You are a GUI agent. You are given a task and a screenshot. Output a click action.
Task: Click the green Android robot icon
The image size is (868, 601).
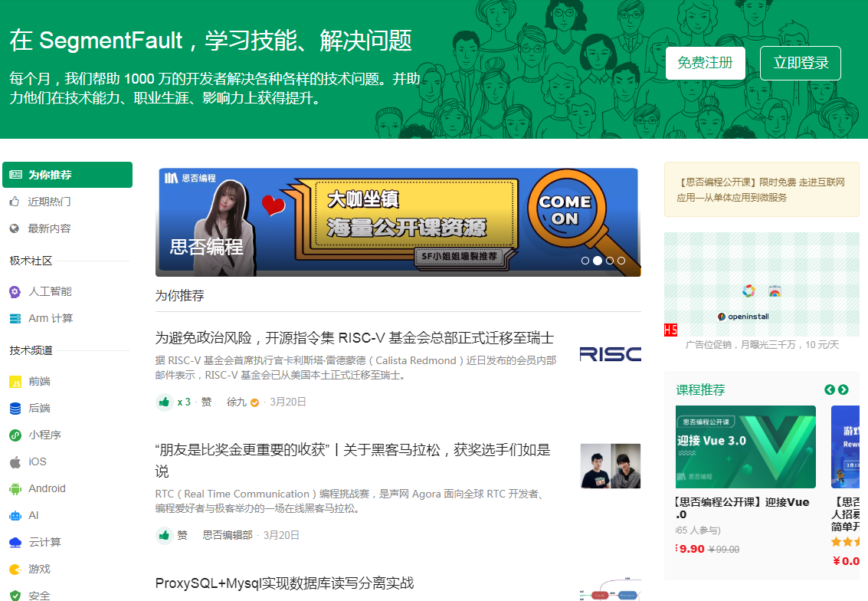point(15,488)
